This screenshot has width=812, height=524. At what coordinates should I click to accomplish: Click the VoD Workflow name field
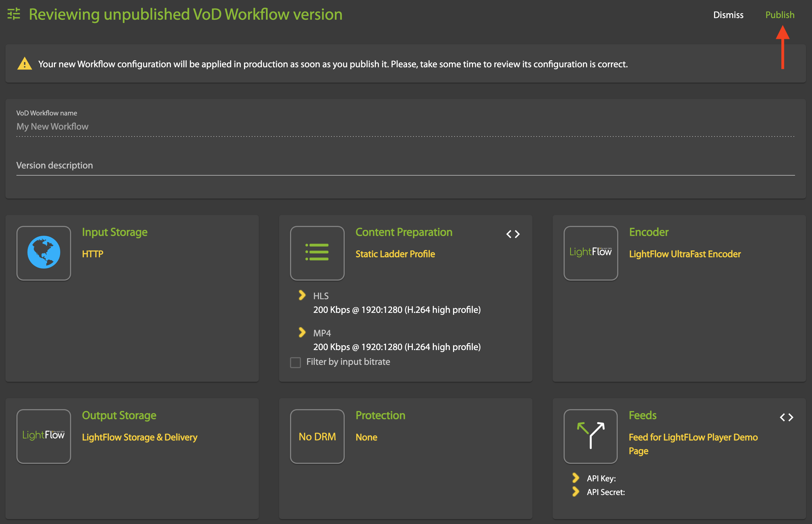405,127
